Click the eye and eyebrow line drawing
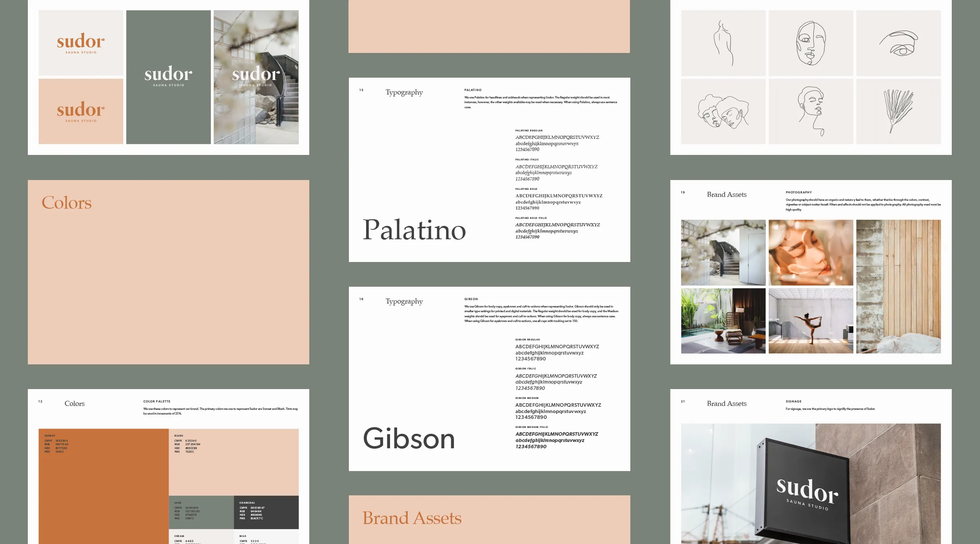This screenshot has width=980, height=544. [x=898, y=43]
